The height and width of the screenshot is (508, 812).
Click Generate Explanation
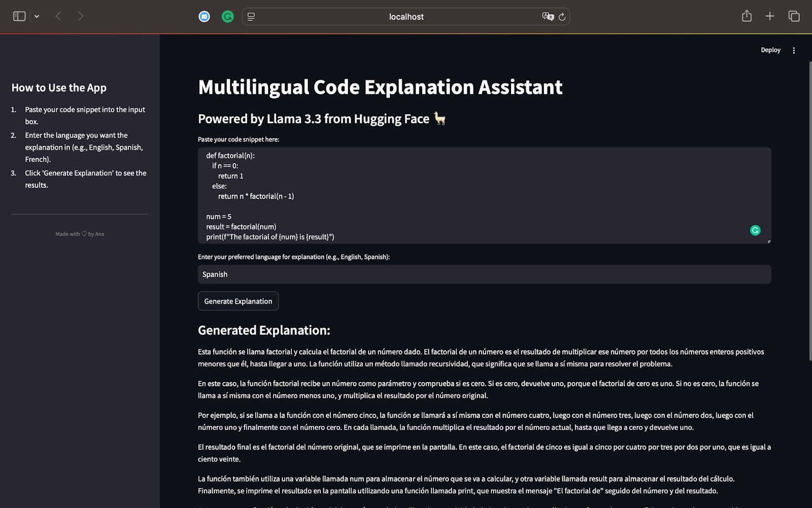238,301
